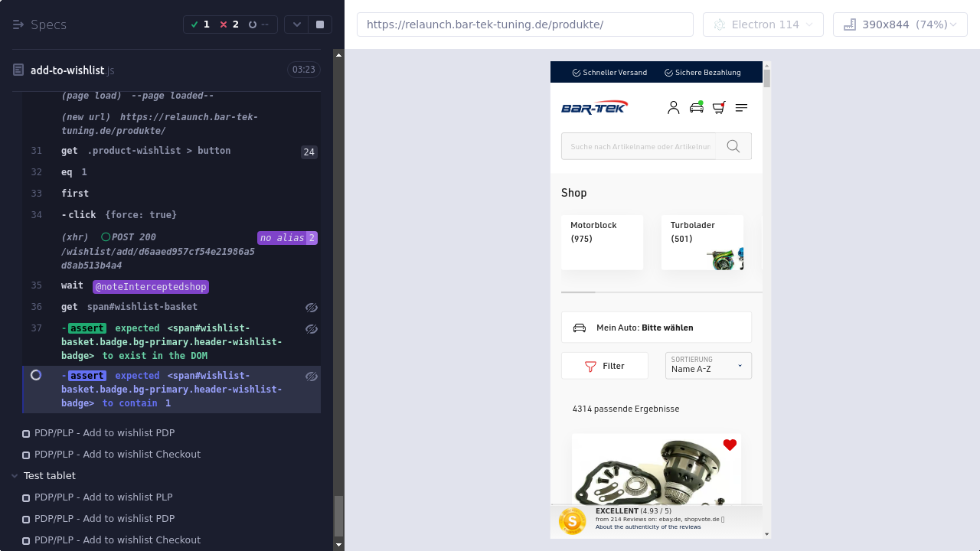Click the product search input field

click(x=639, y=146)
